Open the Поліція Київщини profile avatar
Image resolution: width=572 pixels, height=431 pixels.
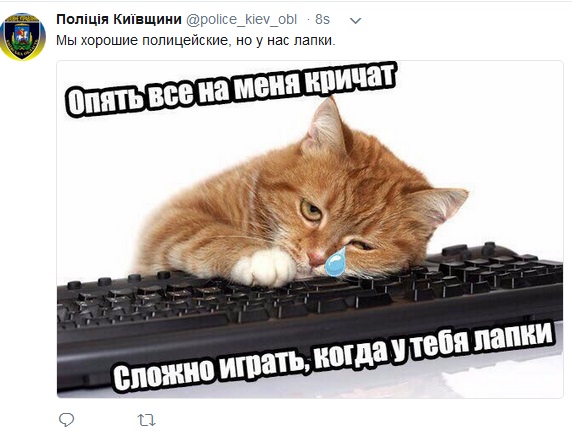[x=23, y=36]
